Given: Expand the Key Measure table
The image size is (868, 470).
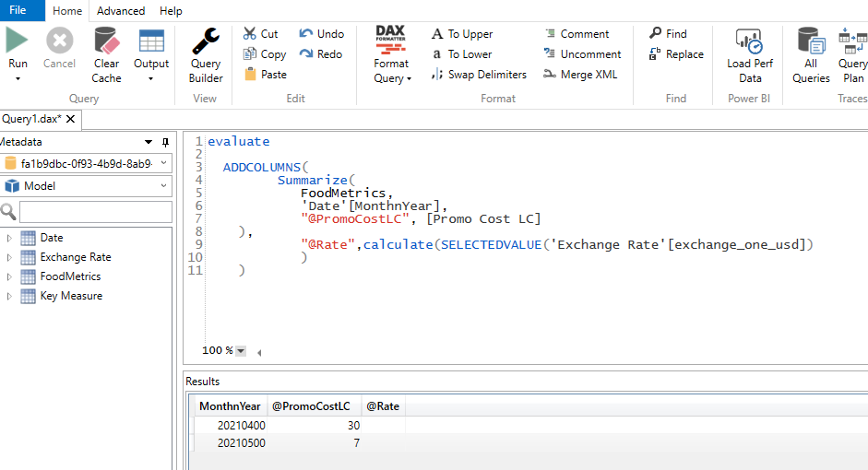Looking at the screenshot, I should (9, 296).
